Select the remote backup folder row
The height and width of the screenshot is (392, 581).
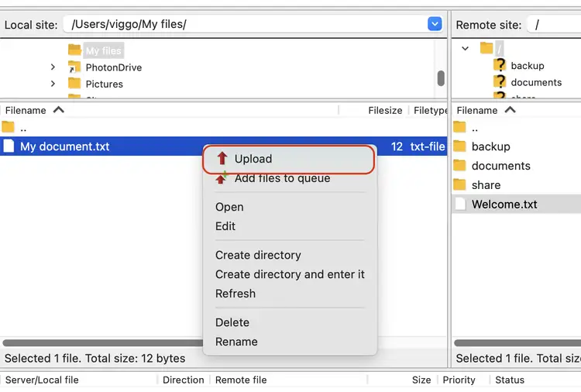click(516, 146)
